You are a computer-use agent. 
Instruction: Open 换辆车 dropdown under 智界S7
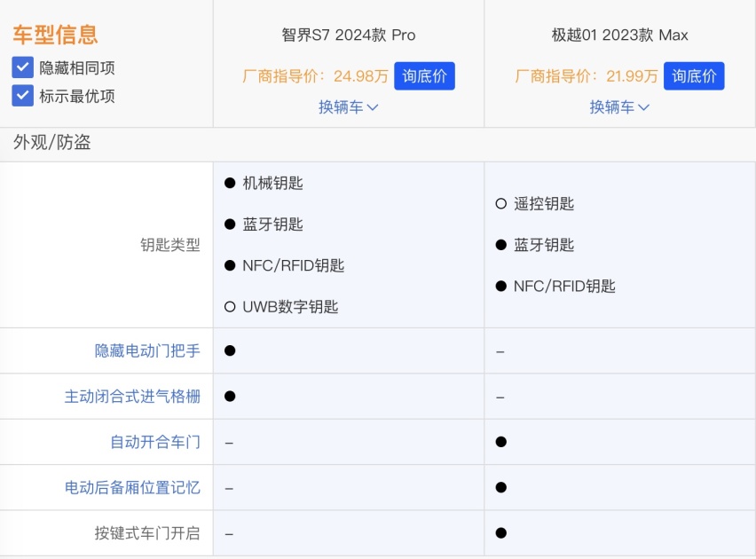click(348, 107)
